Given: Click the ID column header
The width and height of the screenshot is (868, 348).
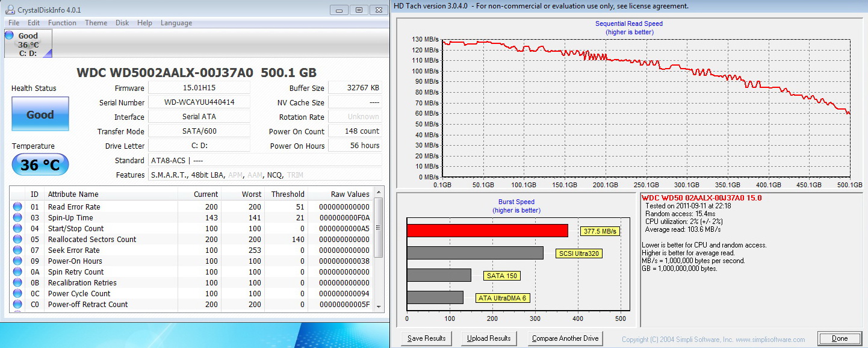Looking at the screenshot, I should point(35,194).
